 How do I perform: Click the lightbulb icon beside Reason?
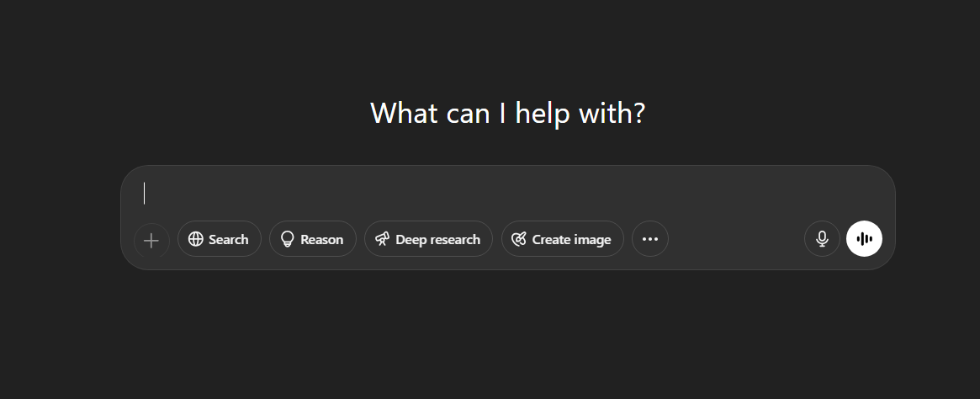(x=288, y=239)
